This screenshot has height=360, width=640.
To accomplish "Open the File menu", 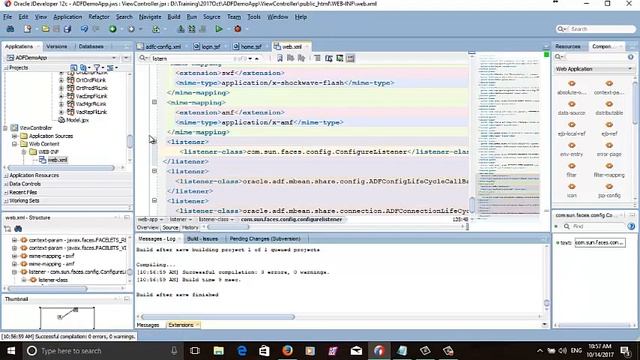I will pos(7,17).
